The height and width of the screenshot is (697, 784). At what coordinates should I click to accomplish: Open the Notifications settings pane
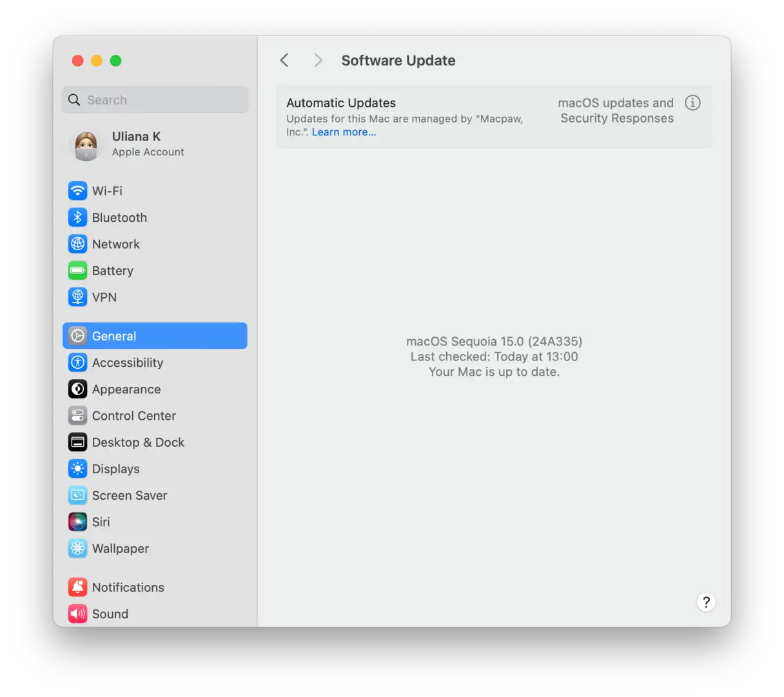128,587
